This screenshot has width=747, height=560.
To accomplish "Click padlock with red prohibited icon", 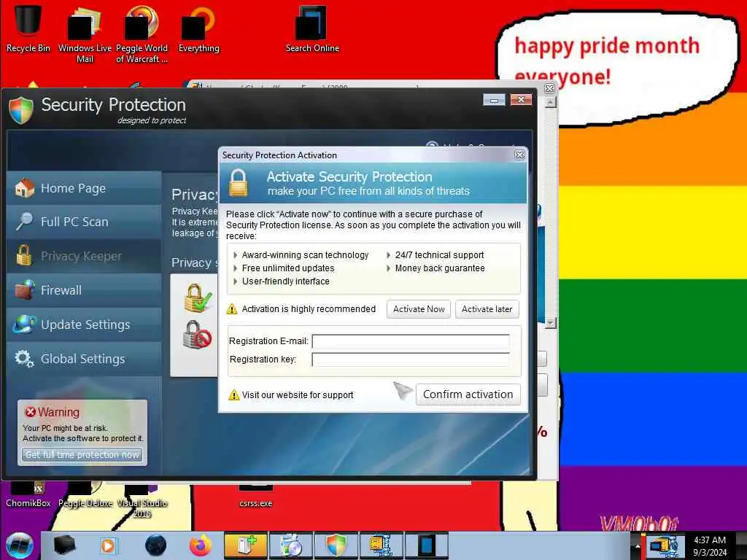I will [x=197, y=334].
